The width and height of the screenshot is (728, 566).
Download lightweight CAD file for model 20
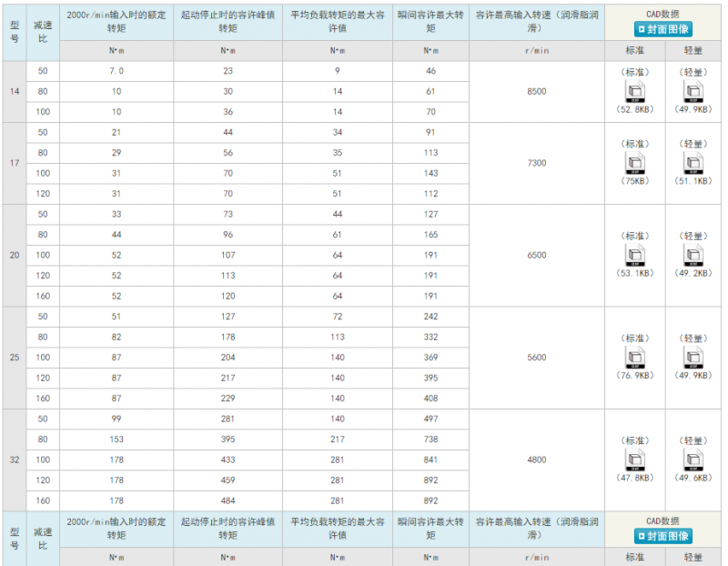click(693, 255)
